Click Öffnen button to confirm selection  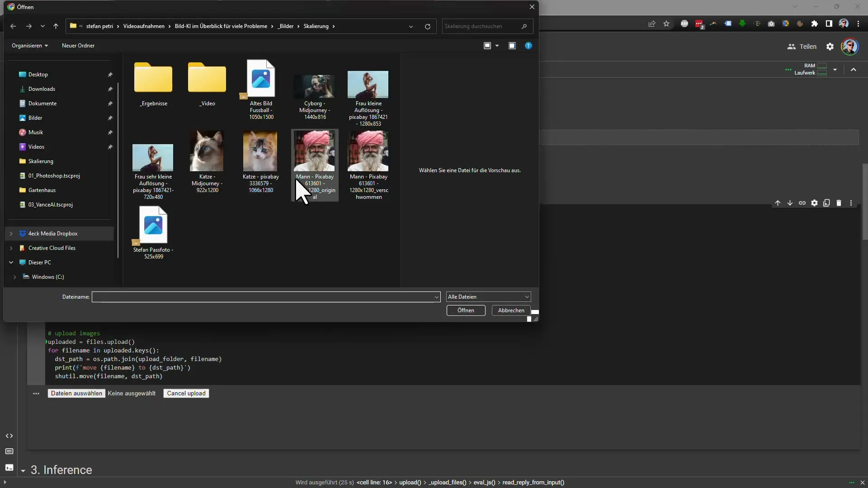click(466, 310)
